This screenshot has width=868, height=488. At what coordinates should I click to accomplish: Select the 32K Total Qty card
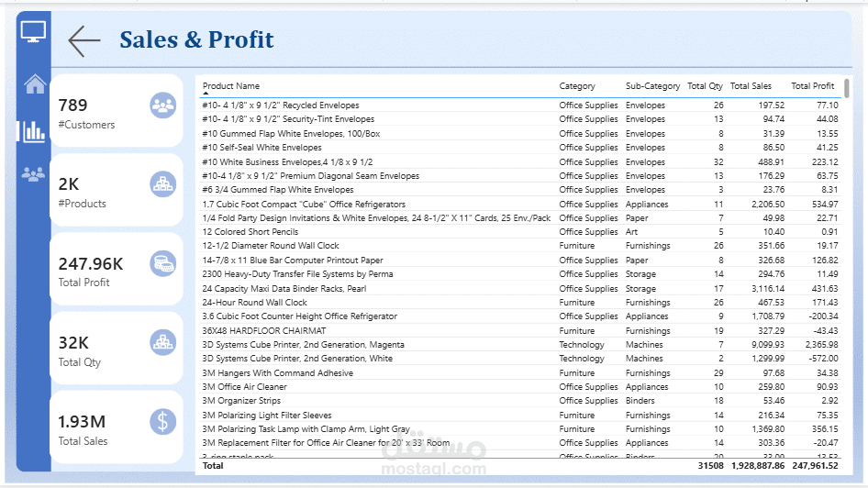click(x=117, y=348)
